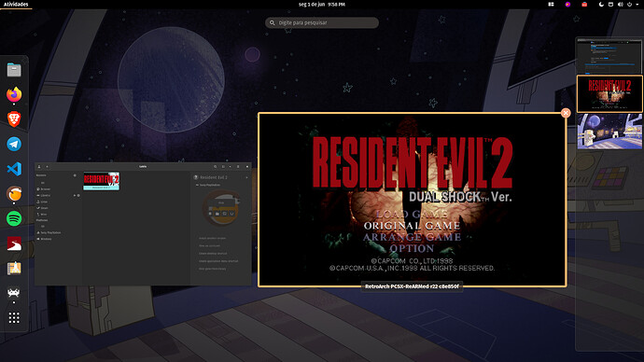The image size is (644, 362).
Task: Click the gear icon beside Libretro
Action: coord(78,195)
